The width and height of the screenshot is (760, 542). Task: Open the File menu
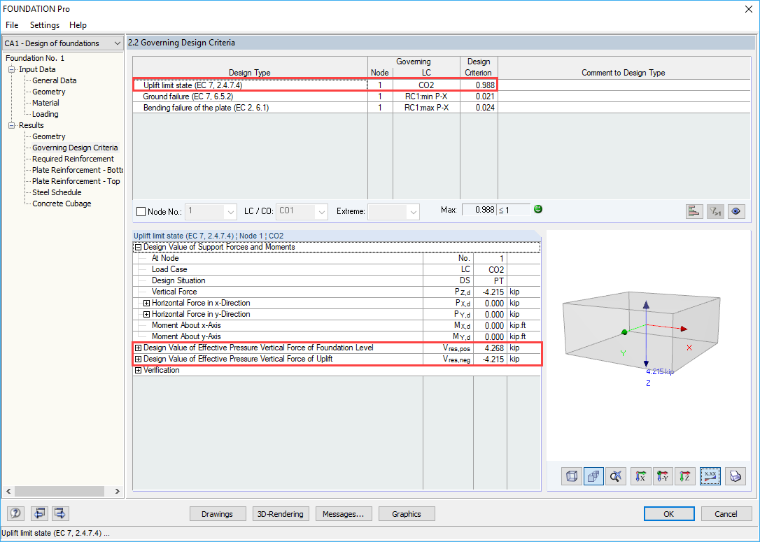[12, 25]
